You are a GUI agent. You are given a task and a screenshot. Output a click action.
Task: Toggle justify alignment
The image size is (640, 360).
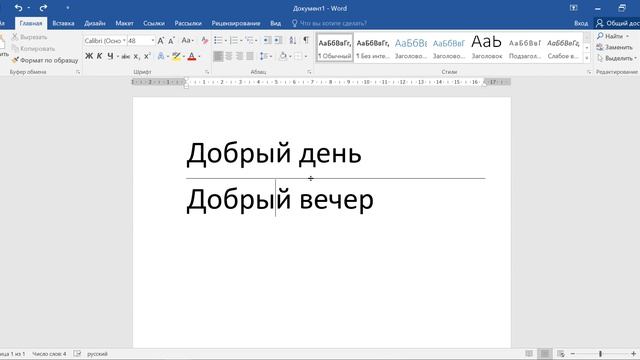(250, 56)
